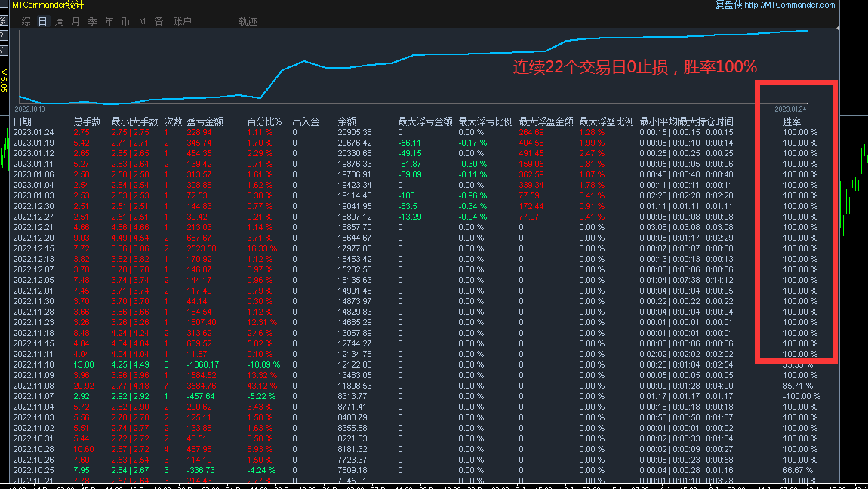The height and width of the screenshot is (489, 868).
Task: Click percentage 16.33 % on 2022.12.15
Action: coord(263,248)
